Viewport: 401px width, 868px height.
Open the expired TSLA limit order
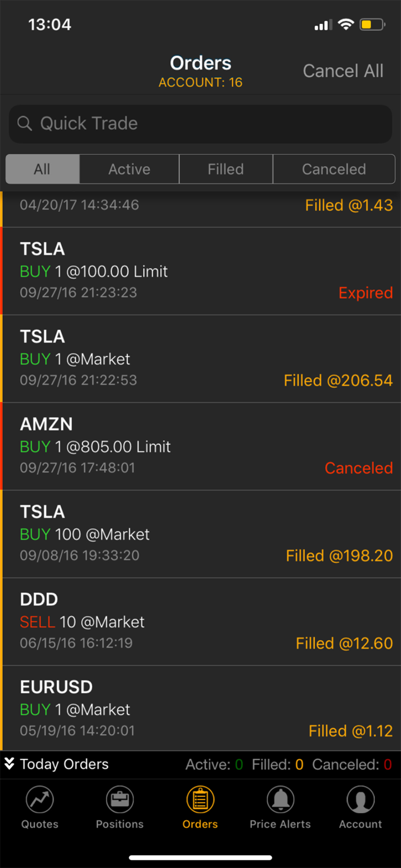(x=200, y=271)
